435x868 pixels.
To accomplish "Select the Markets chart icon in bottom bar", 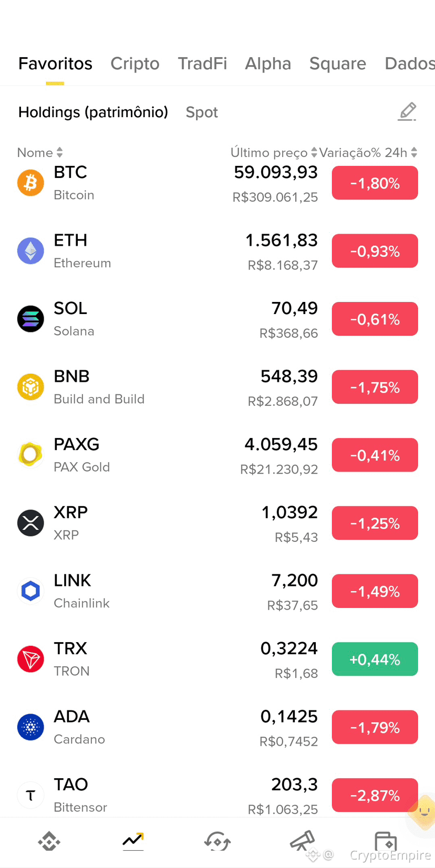I will click(133, 841).
